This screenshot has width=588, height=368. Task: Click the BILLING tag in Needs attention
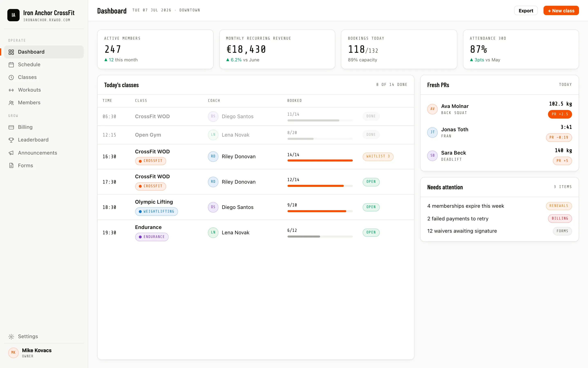(x=560, y=219)
